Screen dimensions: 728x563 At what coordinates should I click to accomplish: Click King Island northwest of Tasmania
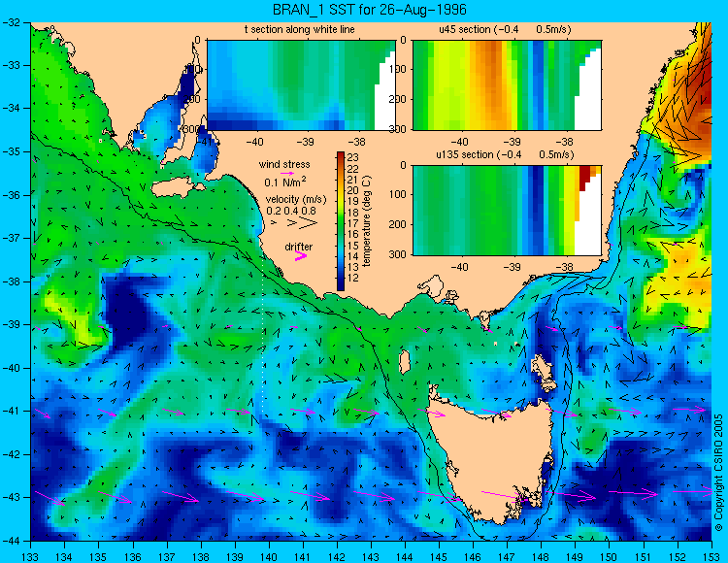click(x=405, y=361)
